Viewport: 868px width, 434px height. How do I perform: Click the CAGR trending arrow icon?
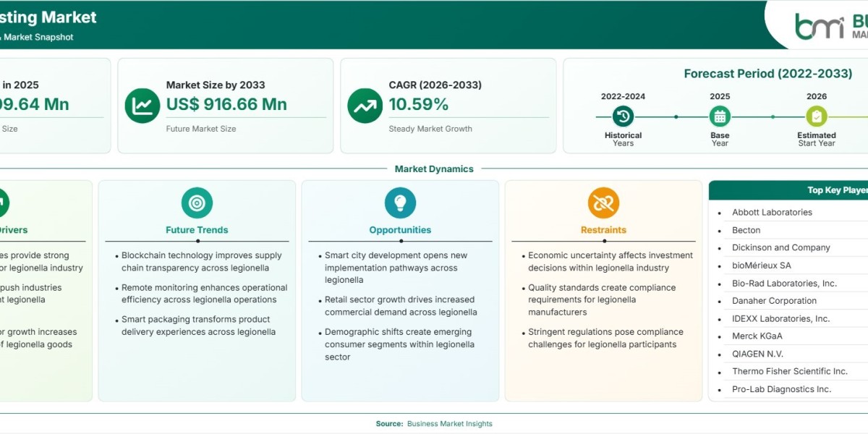[365, 106]
